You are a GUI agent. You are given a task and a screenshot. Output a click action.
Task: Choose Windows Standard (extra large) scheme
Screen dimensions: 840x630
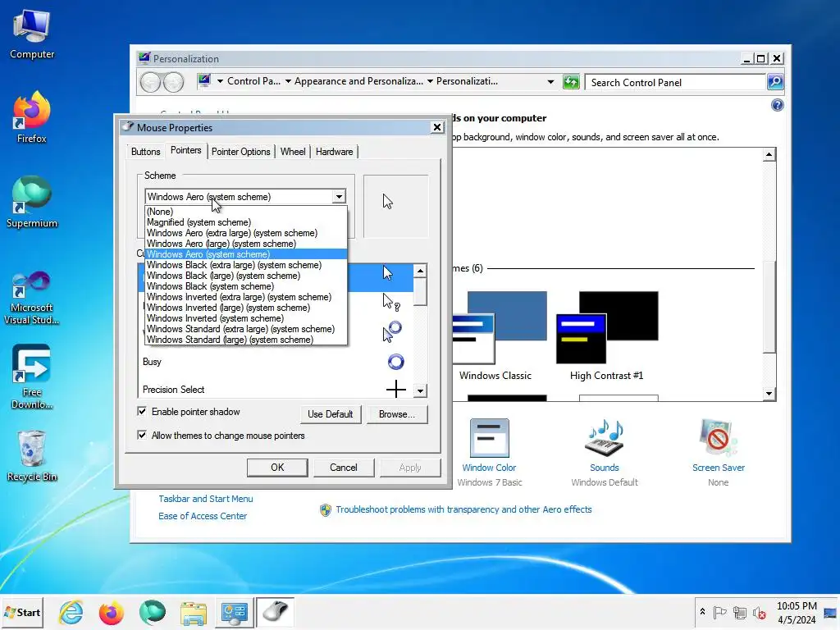246,329
